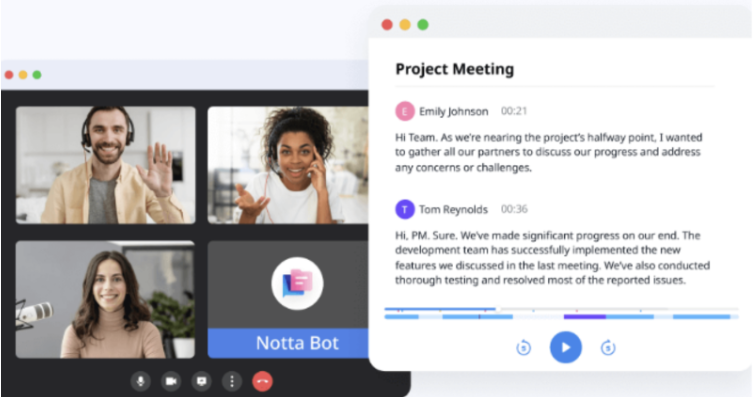
Task: Rewind the recording five seconds
Action: 523,347
